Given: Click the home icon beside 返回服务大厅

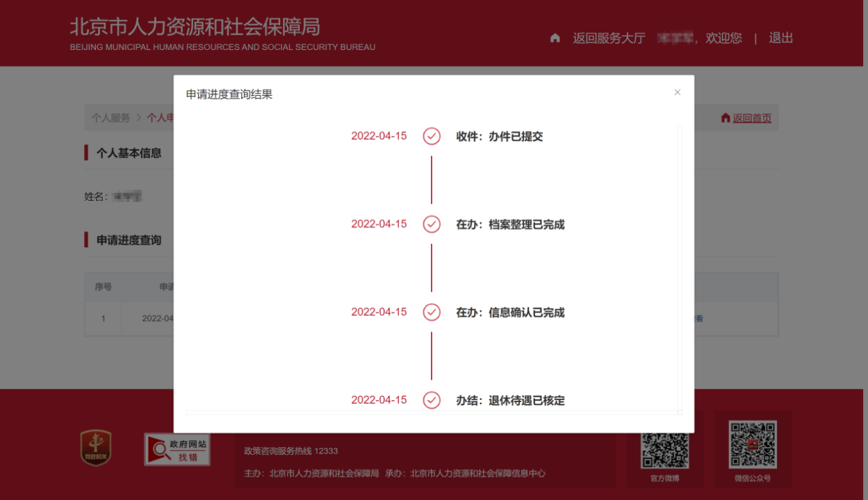Looking at the screenshot, I should coord(555,38).
